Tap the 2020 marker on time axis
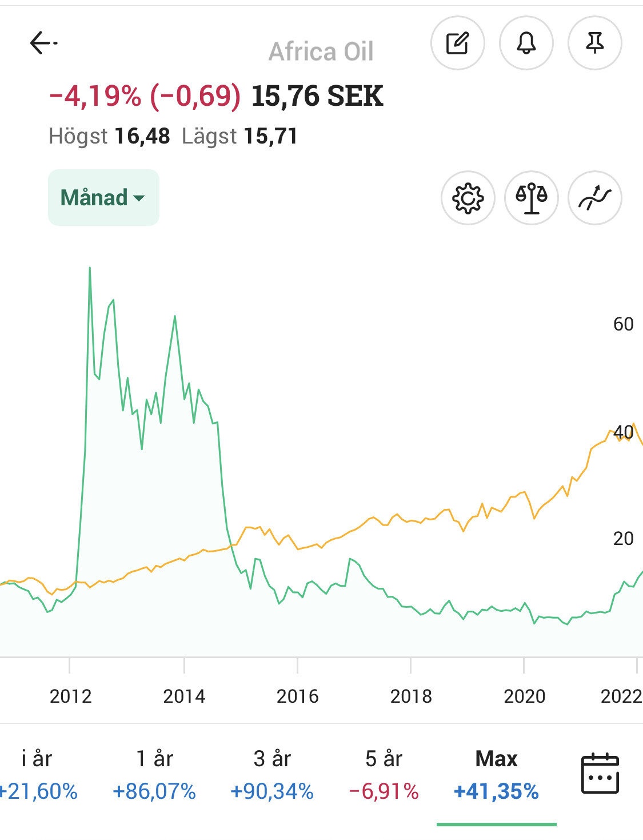 click(x=524, y=696)
